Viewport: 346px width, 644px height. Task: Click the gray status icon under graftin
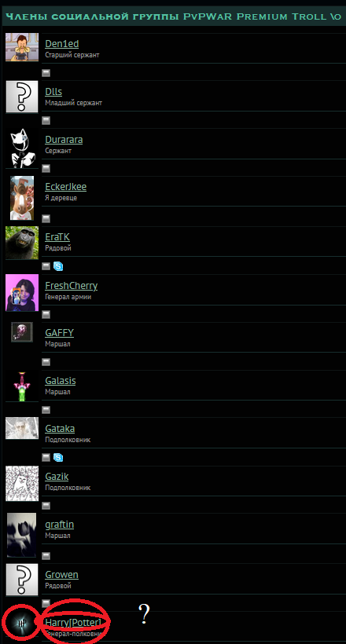click(46, 556)
